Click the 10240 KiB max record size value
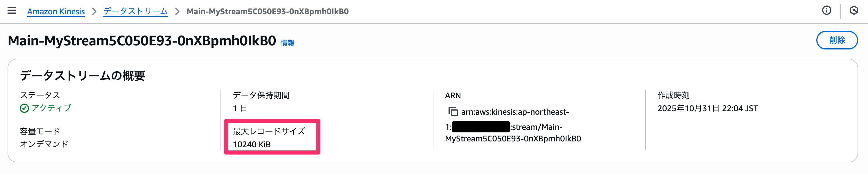868x174 pixels. pyautogui.click(x=252, y=144)
